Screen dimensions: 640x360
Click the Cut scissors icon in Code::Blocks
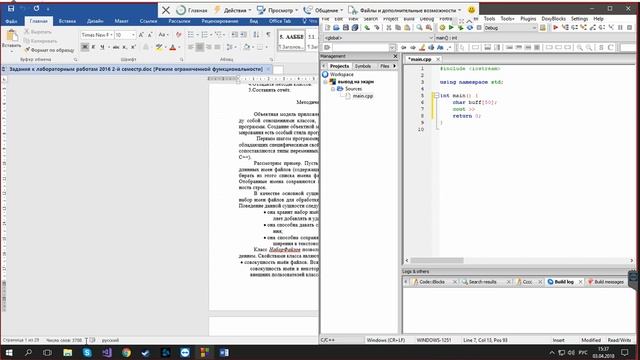[389, 28]
